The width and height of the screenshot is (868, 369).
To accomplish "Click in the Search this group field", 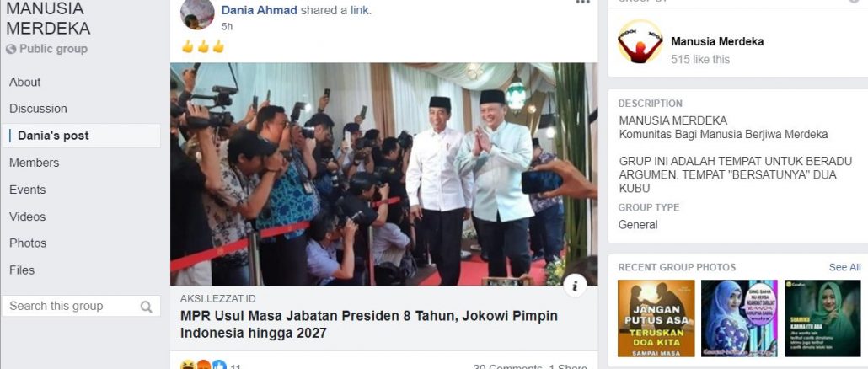I will tap(81, 306).
